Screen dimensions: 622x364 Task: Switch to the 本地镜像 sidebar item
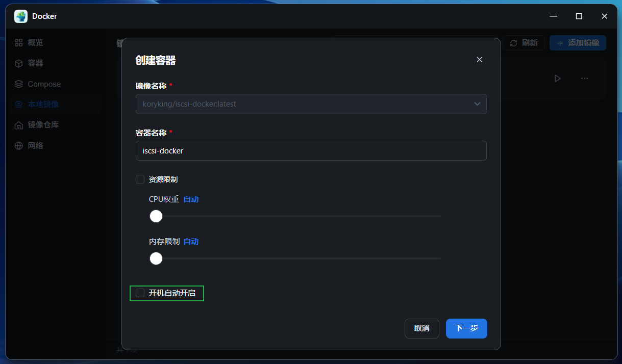tap(43, 104)
